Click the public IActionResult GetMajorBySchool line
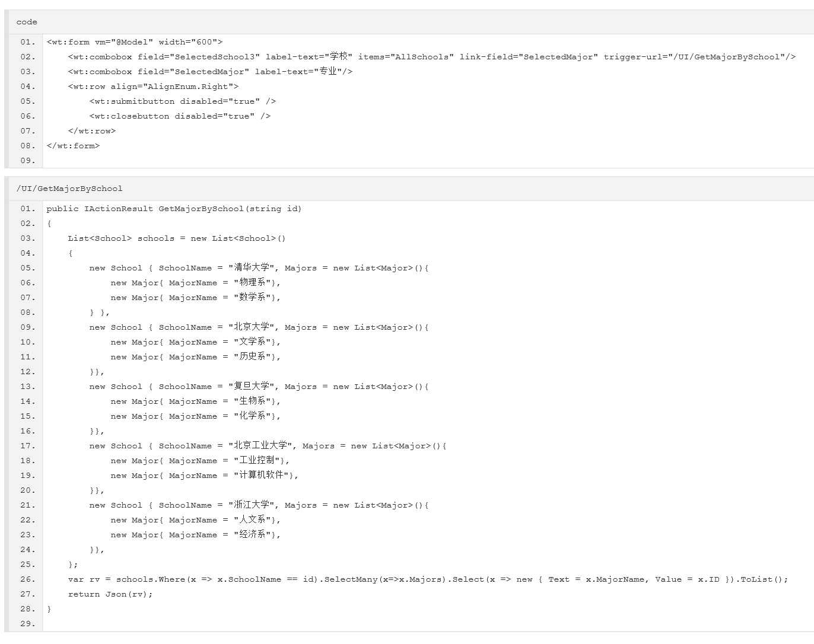814x644 pixels. [174, 209]
